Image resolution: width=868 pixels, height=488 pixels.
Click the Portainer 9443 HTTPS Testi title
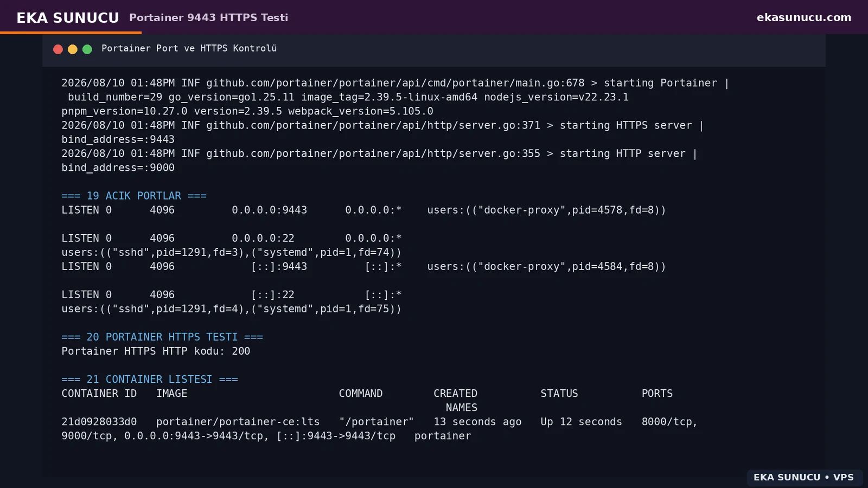point(209,17)
